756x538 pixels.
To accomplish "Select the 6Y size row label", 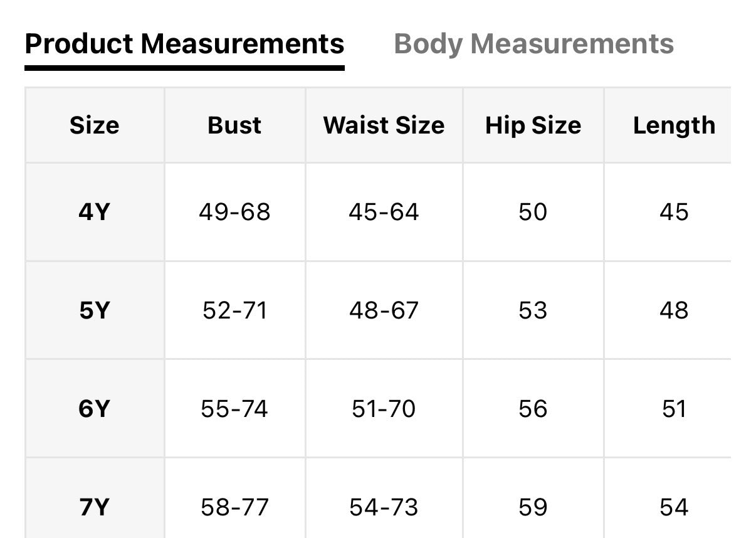I will coord(95,408).
